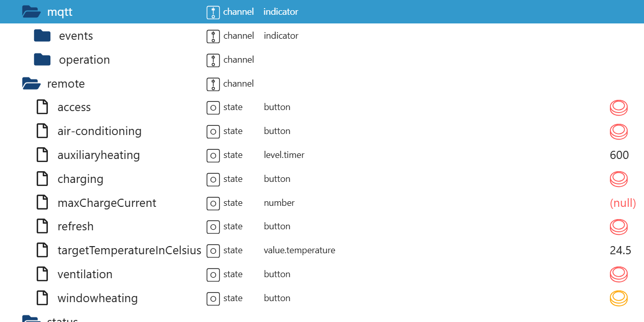Click the state icon beside targetTemperatureInCelsius
Image resolution: width=644 pixels, height=322 pixels.
pos(213,250)
